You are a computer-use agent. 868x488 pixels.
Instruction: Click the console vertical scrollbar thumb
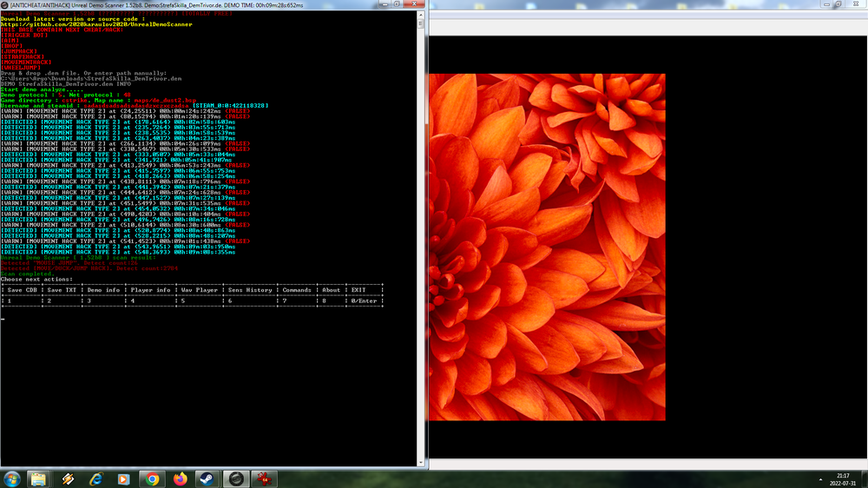(421, 24)
